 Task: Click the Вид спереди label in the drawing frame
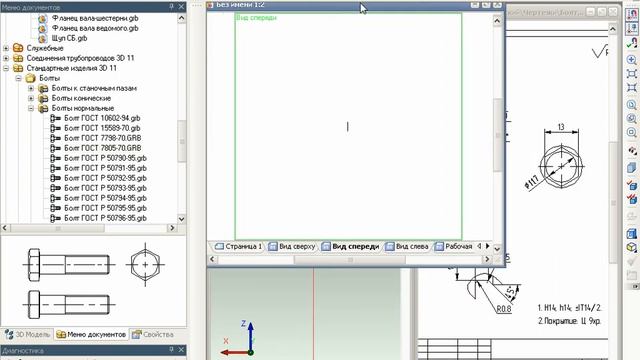[x=257, y=18]
